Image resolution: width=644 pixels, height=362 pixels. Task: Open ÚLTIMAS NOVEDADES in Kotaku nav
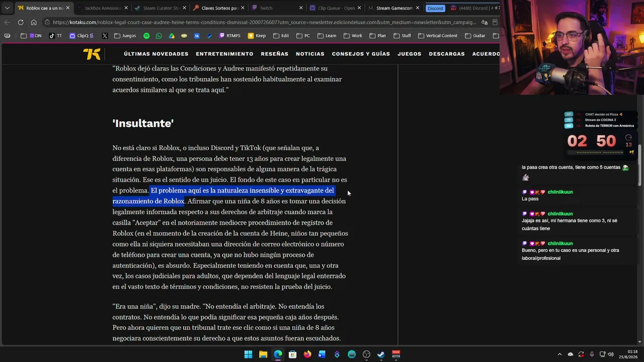pyautogui.click(x=156, y=54)
